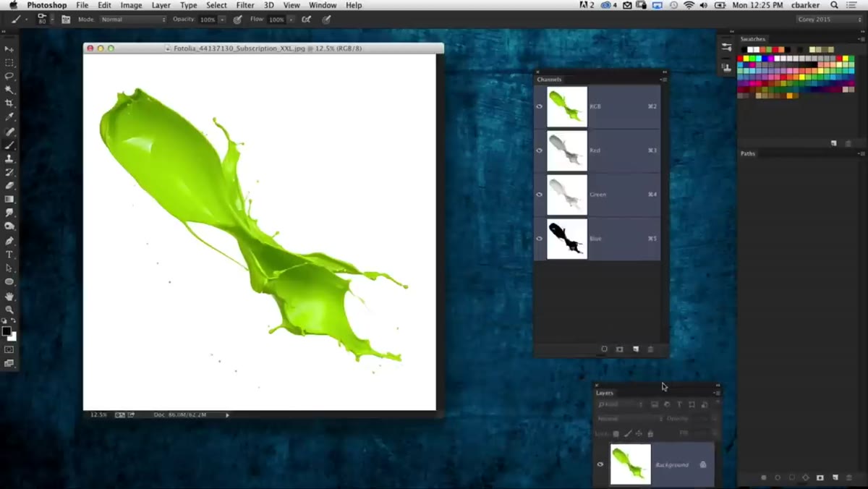Toggle pressure for opacity next to Opacity

pyautogui.click(x=237, y=20)
